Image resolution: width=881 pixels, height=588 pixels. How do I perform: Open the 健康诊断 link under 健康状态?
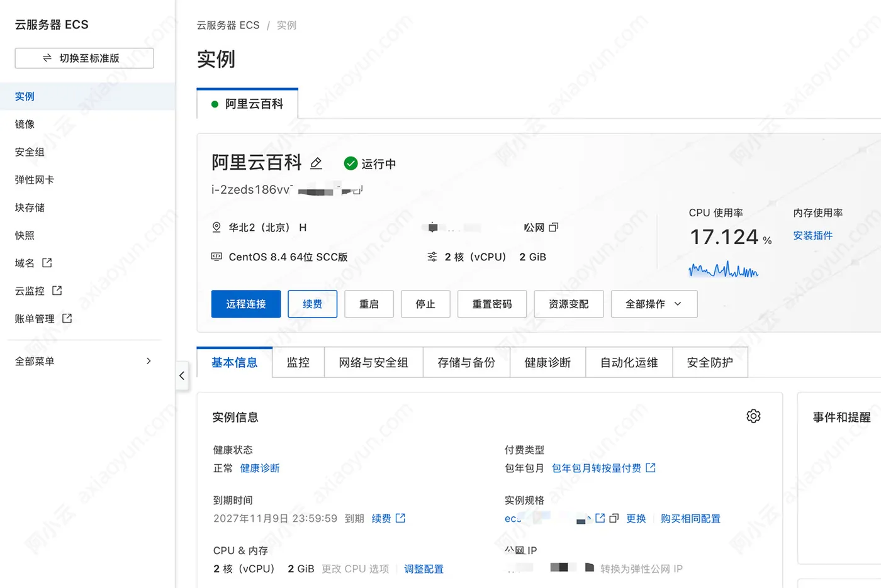(x=260, y=468)
